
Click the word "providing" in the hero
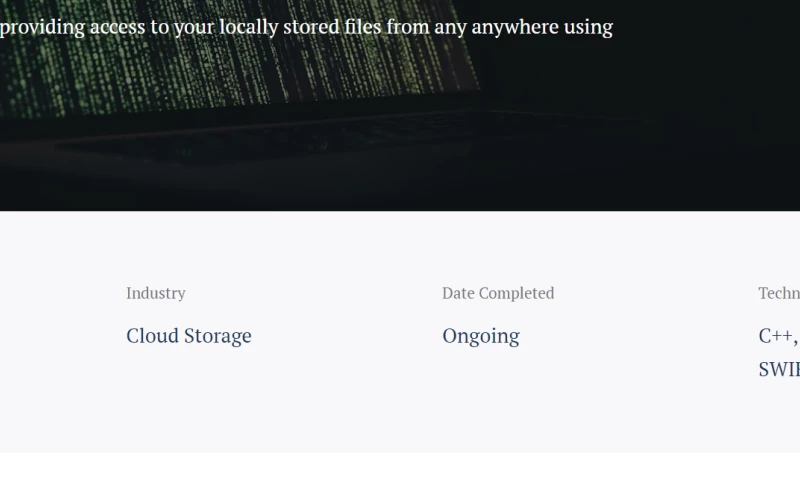[42, 28]
